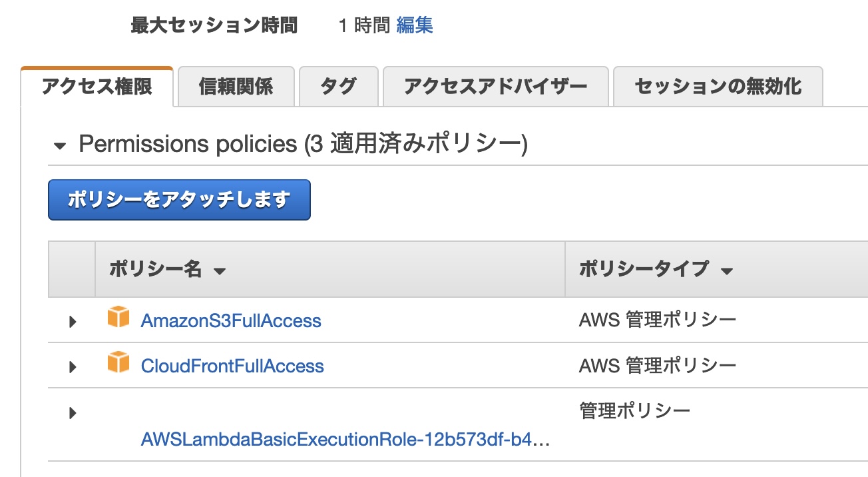Switch to the 信頼関係 tab
Image resolution: width=868 pixels, height=477 pixels.
236,87
